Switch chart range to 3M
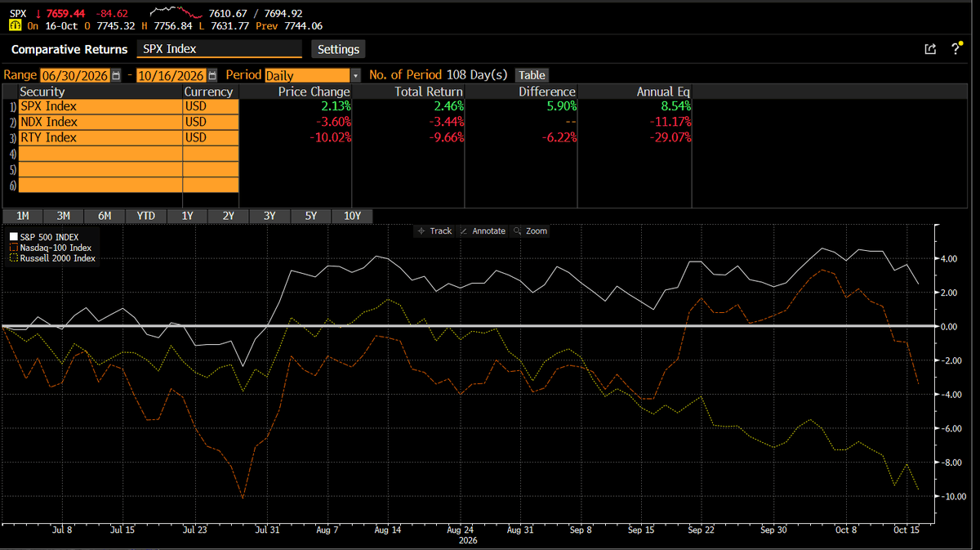The height and width of the screenshot is (550, 980). pyautogui.click(x=64, y=216)
